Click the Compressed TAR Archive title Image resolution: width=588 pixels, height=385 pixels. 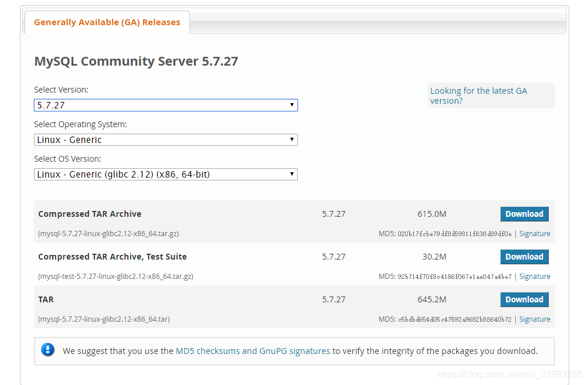click(90, 214)
